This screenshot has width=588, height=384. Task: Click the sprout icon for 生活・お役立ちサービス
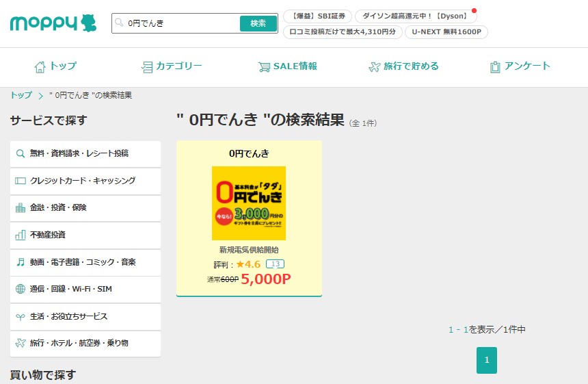click(21, 317)
